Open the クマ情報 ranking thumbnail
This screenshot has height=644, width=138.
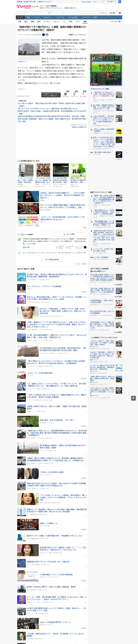(119, 131)
